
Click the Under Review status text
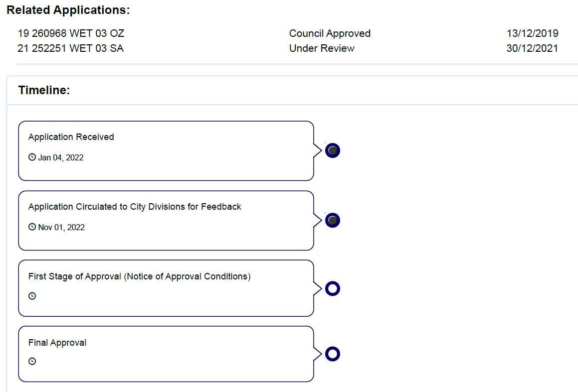(x=322, y=48)
